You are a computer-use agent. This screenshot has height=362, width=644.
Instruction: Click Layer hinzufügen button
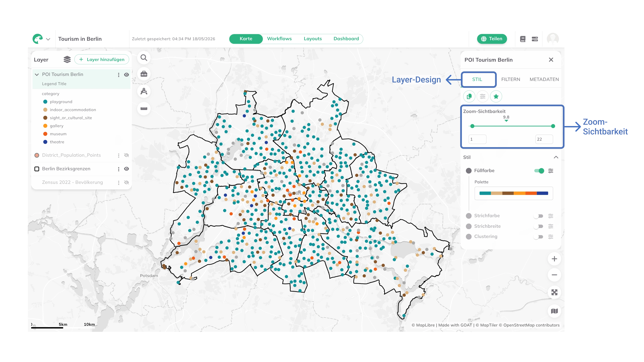102,59
